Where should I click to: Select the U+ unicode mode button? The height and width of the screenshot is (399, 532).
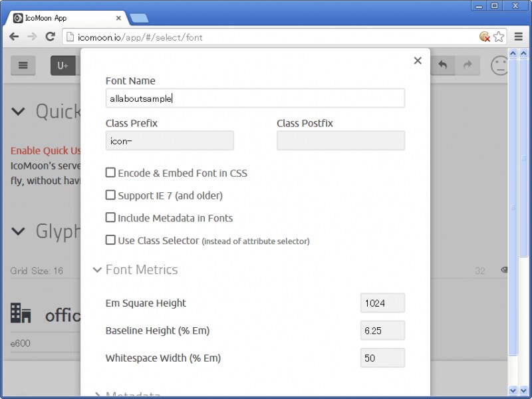point(63,65)
